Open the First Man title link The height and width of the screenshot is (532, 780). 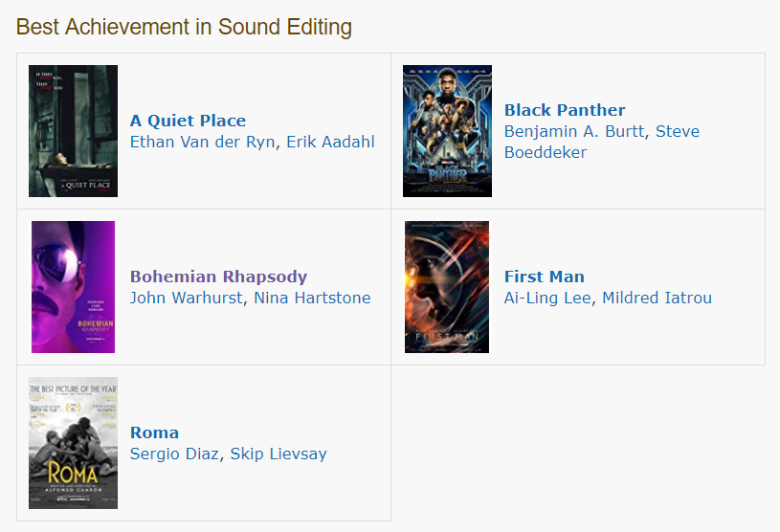[x=545, y=277]
